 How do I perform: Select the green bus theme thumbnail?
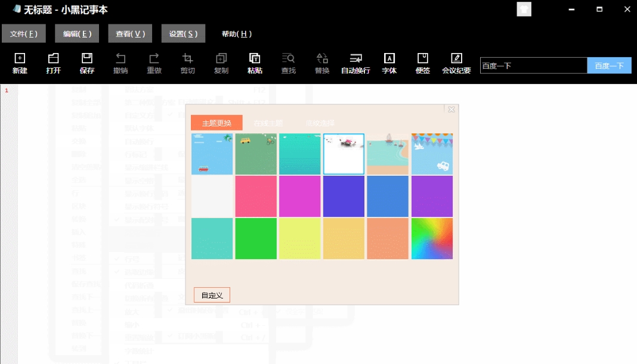256,154
